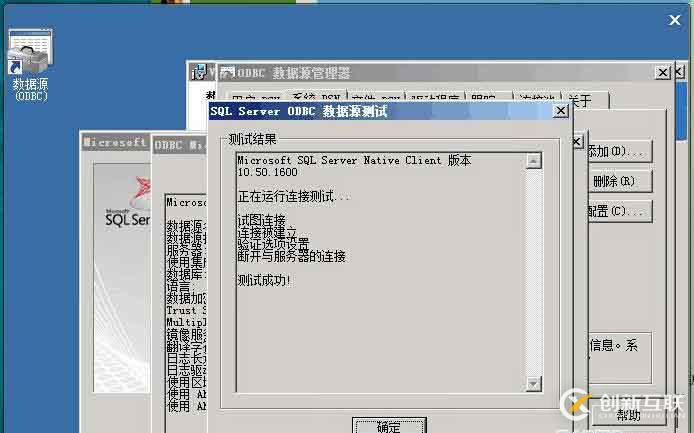Close the SQL Server ODBC 数据源测试 dialog
694x433 pixels.
[560, 110]
